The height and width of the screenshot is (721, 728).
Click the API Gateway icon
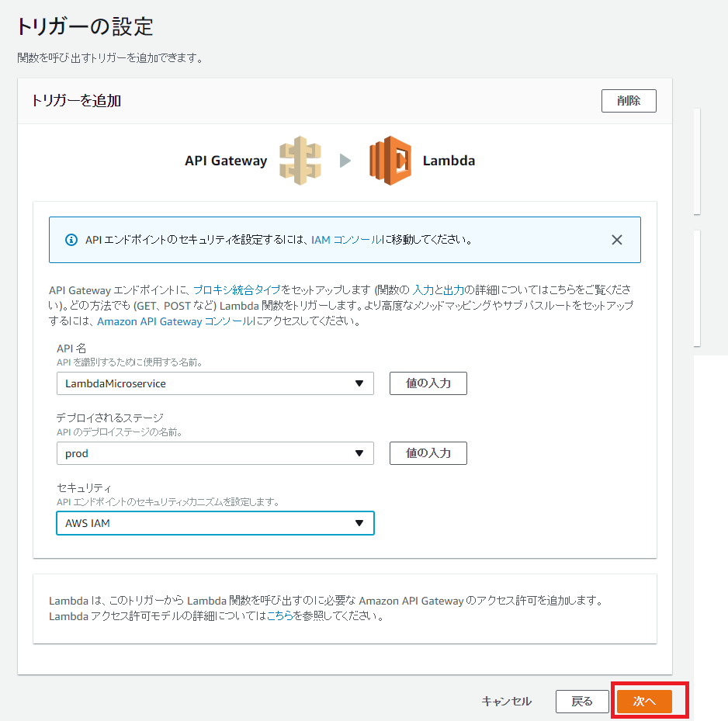click(x=300, y=161)
